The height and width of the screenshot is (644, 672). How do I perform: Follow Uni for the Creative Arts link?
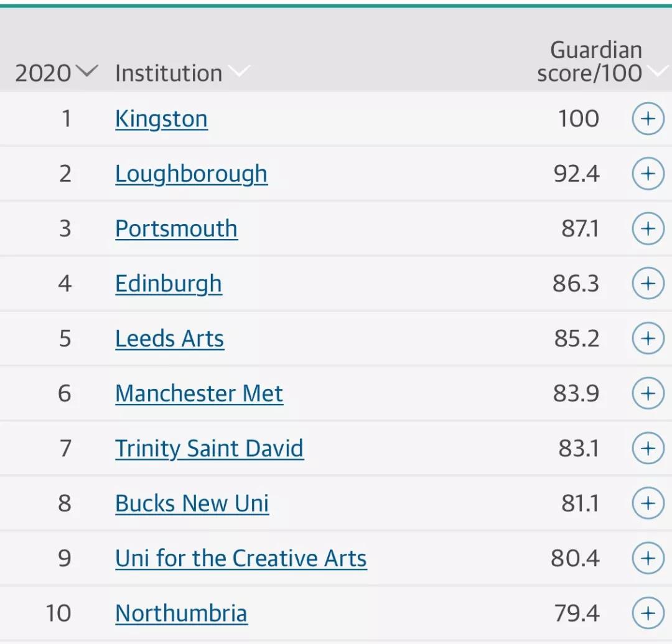click(241, 558)
